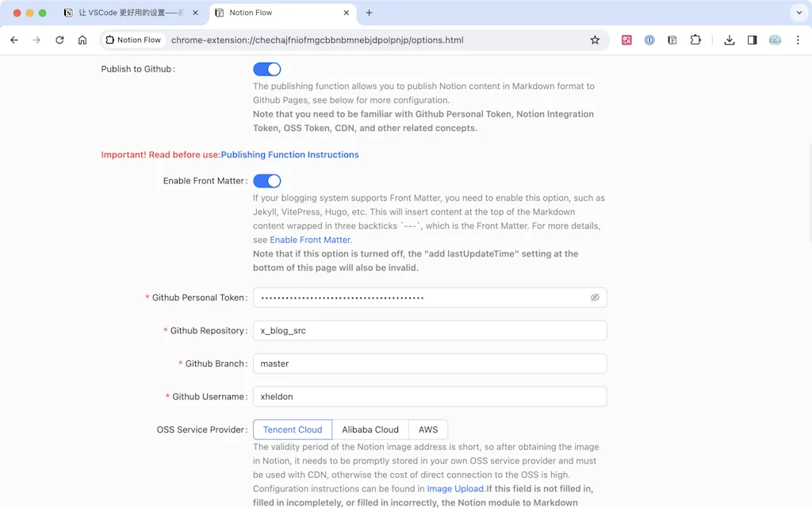
Task: Switch to the VSCode settings tab
Action: pos(119,13)
